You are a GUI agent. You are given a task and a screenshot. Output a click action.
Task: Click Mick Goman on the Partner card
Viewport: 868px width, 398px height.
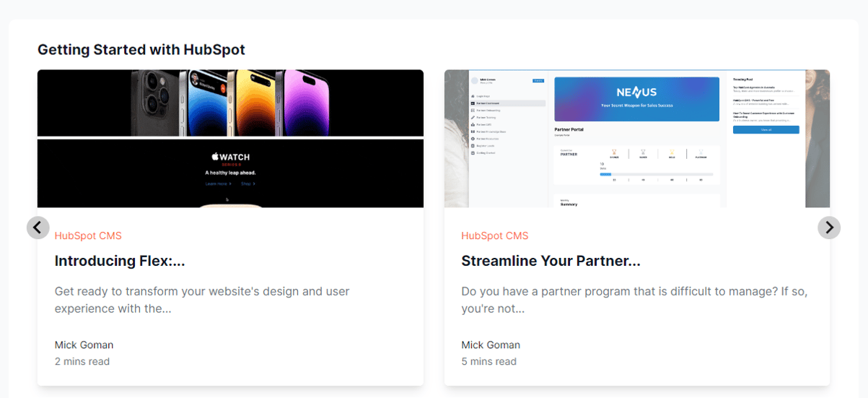pyautogui.click(x=491, y=345)
